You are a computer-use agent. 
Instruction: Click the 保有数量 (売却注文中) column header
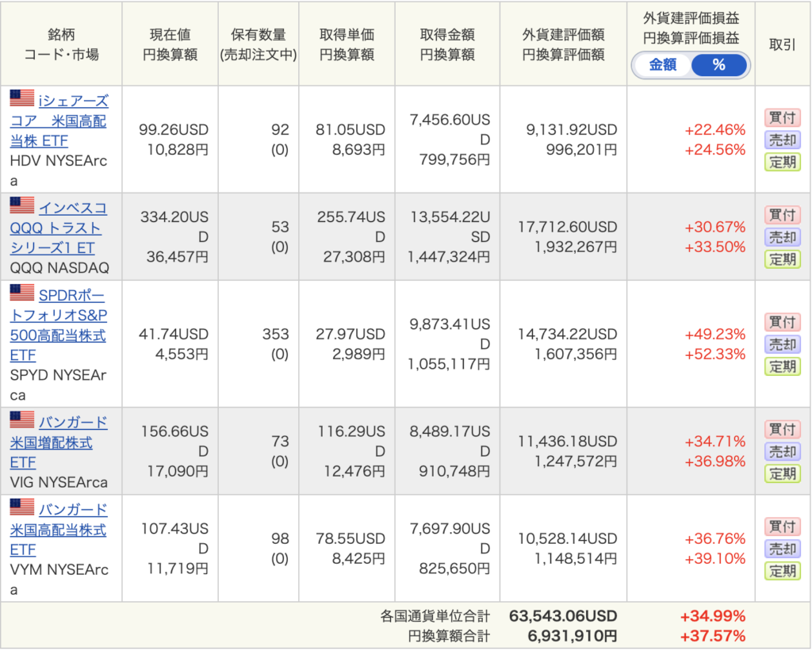click(259, 44)
